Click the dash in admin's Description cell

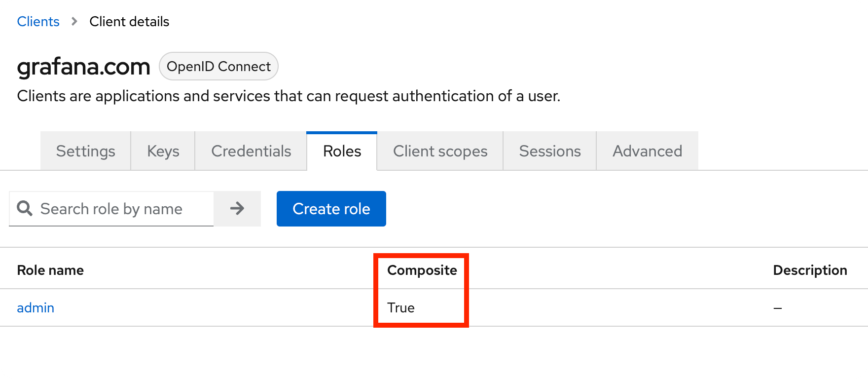(x=778, y=308)
